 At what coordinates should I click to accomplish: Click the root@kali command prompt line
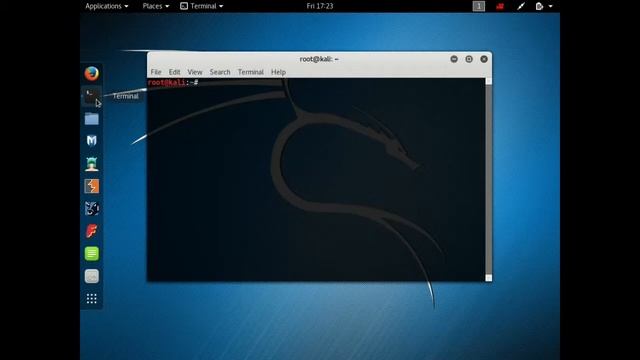[173, 82]
